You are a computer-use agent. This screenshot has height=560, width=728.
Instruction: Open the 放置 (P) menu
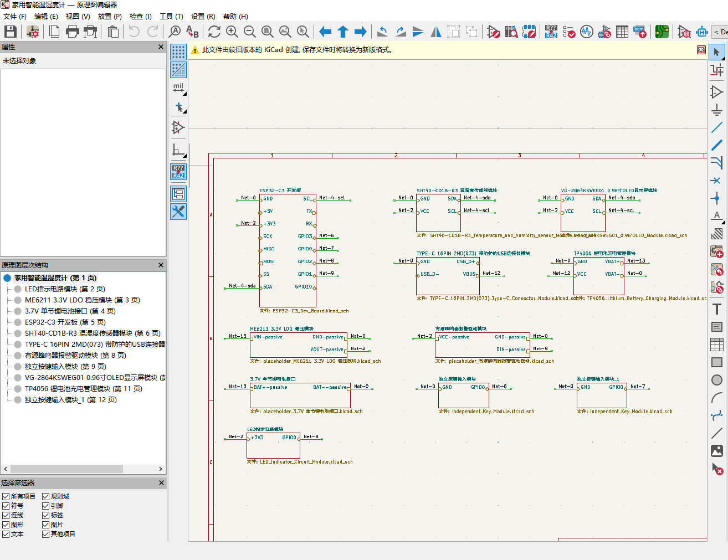tap(110, 16)
